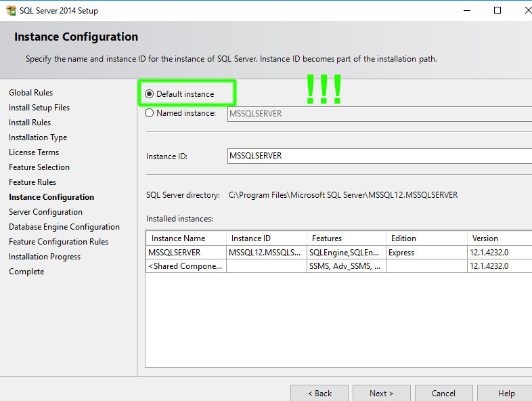Click the Edition column header
Screen dimensions: 532x401
coord(426,238)
